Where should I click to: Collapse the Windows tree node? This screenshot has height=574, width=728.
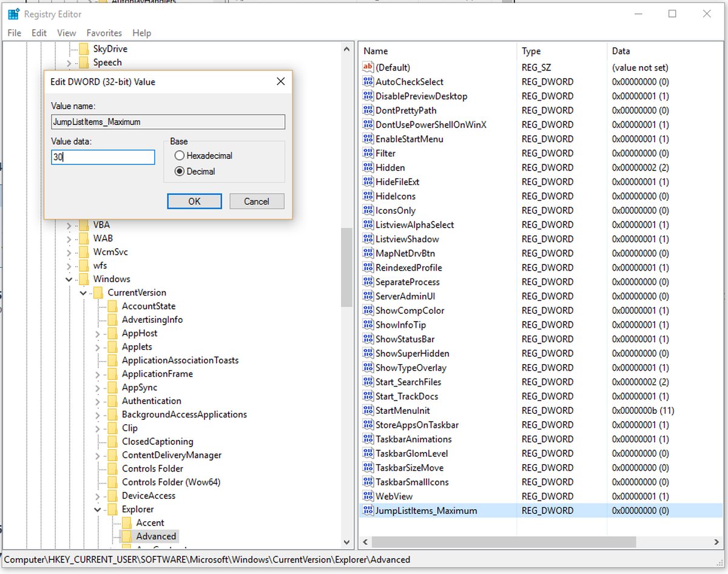[69, 279]
